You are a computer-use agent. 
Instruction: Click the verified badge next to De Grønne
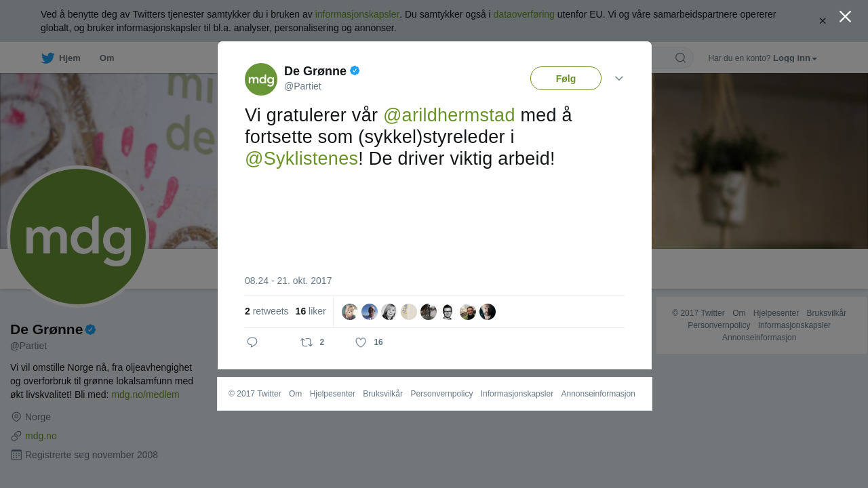pyautogui.click(x=355, y=70)
